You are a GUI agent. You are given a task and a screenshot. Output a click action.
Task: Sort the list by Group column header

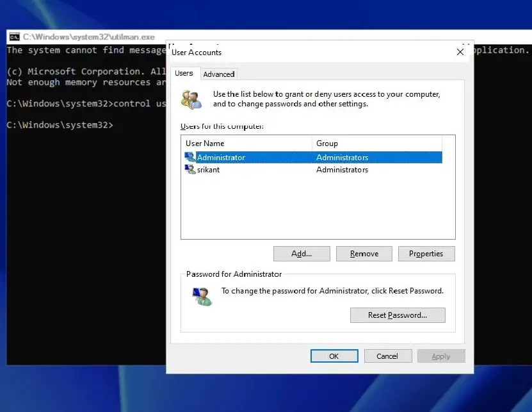click(x=377, y=144)
